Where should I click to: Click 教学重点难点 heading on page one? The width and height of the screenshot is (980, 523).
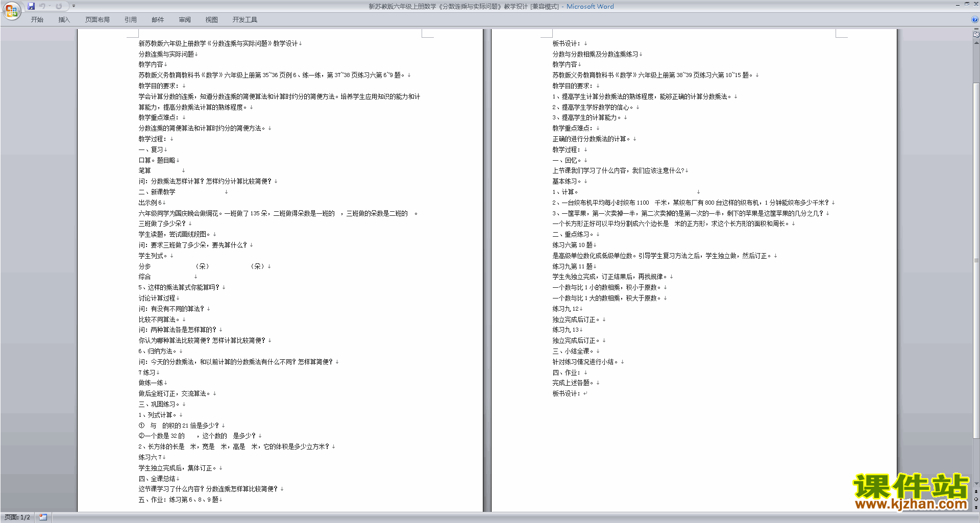point(159,118)
